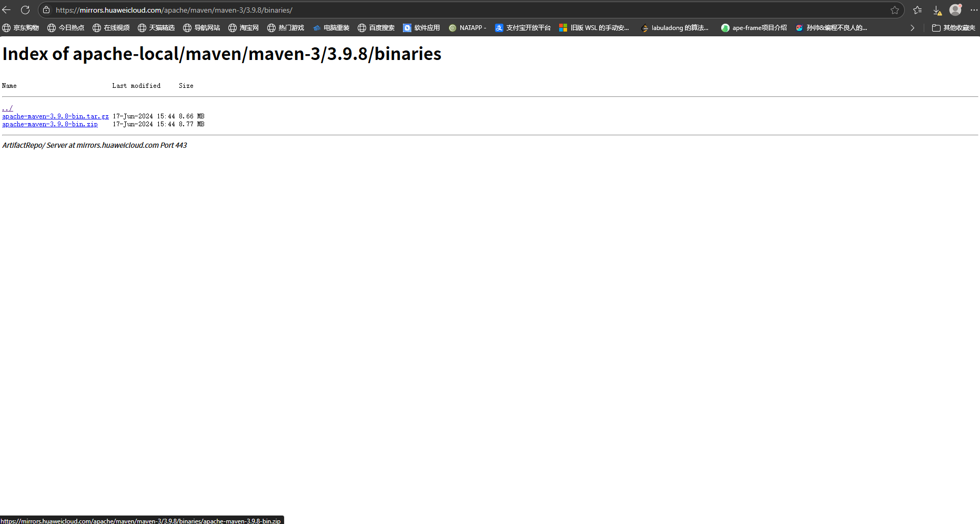
Task: Click the user profile avatar
Action: (x=955, y=10)
